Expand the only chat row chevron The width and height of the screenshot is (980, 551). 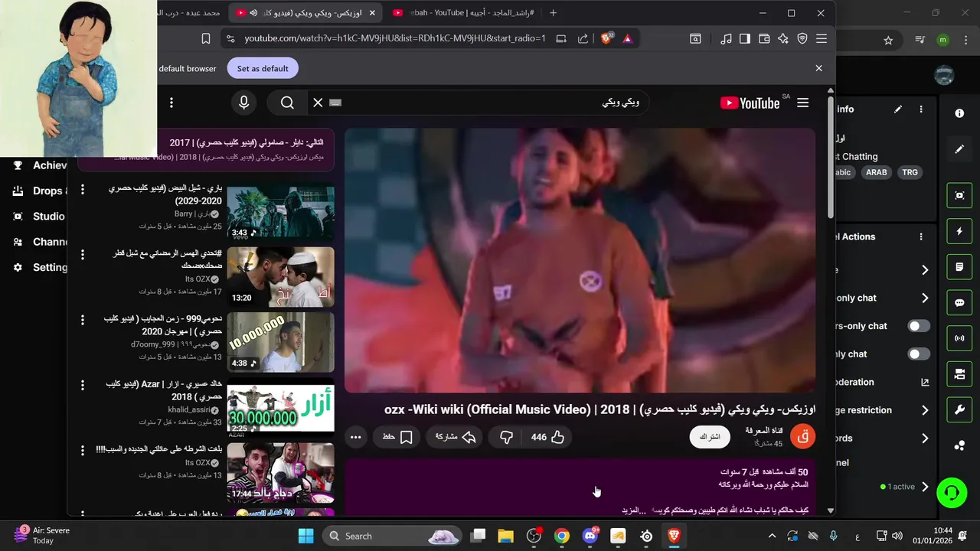[925, 298]
